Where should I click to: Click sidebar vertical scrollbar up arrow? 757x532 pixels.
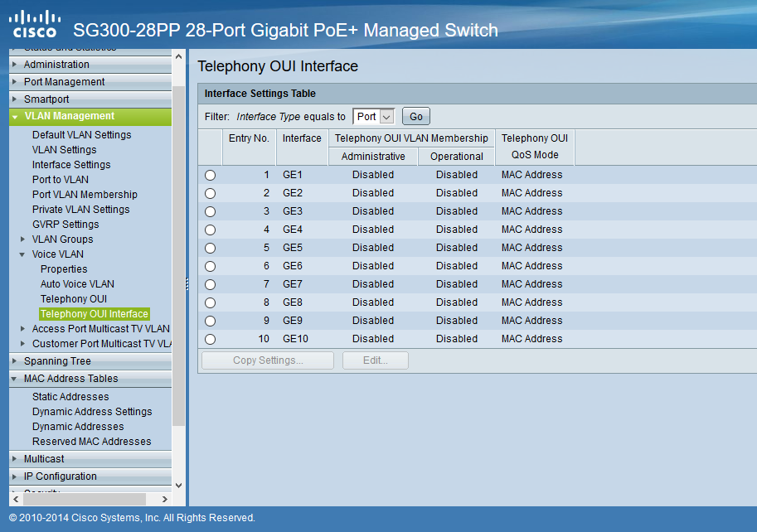click(x=178, y=56)
